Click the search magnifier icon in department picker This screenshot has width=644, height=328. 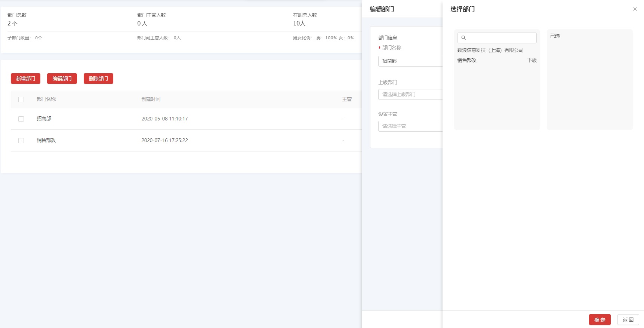coord(463,38)
